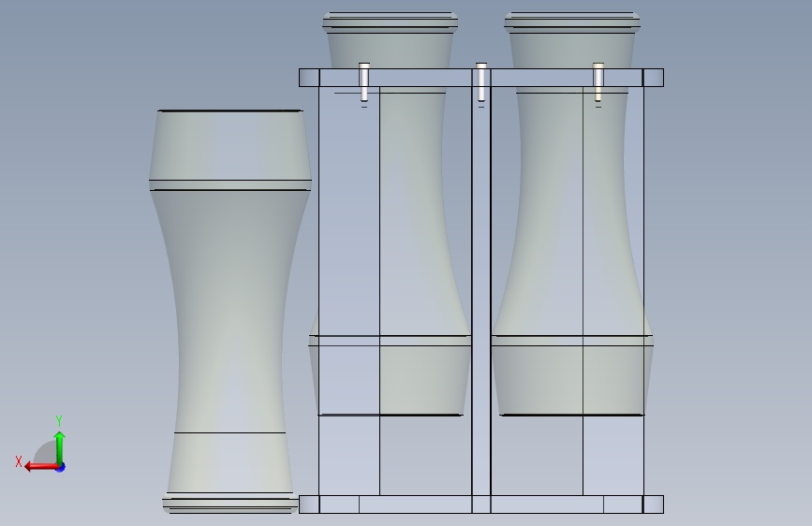Select the bottom horizontal plate of frame
Image resolution: width=812 pixels, height=526 pixels.
click(481, 504)
